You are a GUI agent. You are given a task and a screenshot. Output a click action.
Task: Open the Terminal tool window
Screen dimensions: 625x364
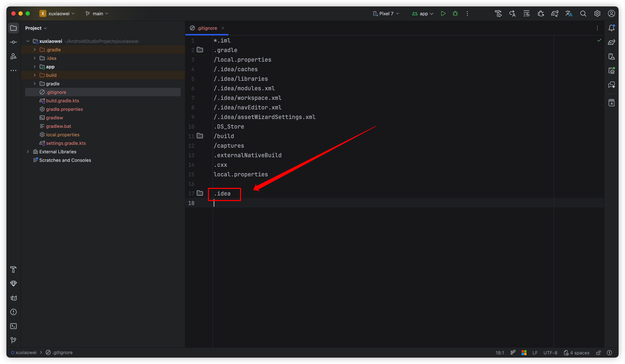[x=13, y=326]
